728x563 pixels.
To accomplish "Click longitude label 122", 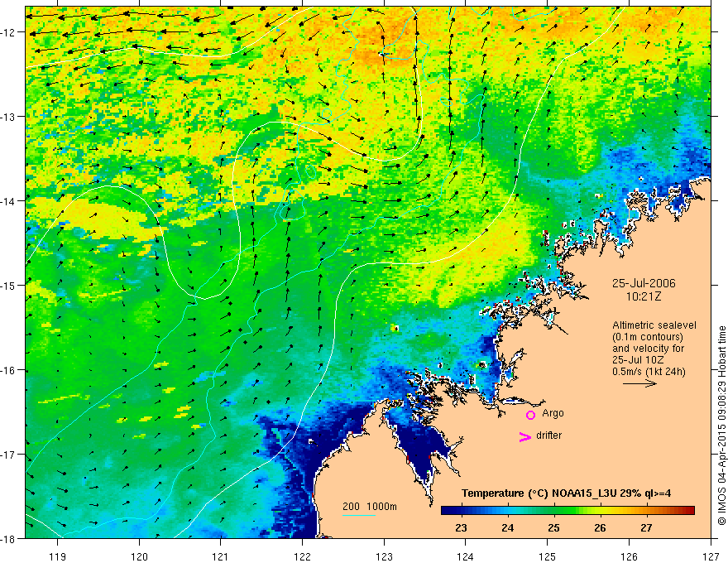I will (x=302, y=556).
